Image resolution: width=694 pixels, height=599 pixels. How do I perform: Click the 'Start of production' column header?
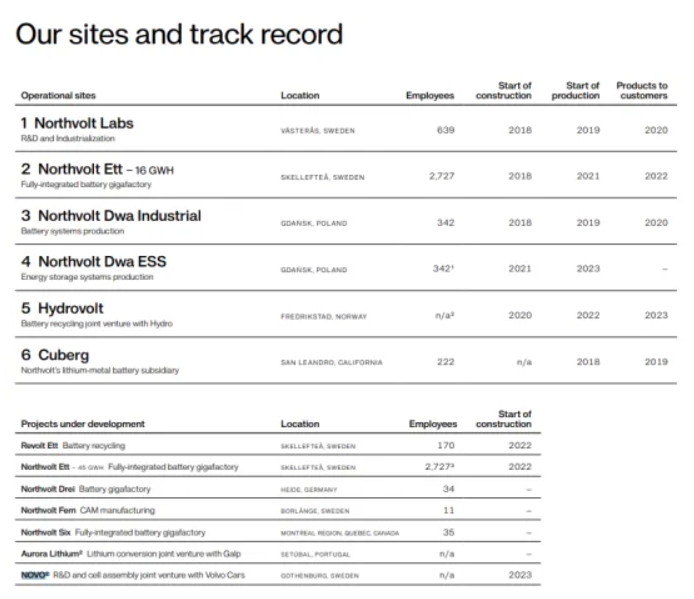(575, 90)
